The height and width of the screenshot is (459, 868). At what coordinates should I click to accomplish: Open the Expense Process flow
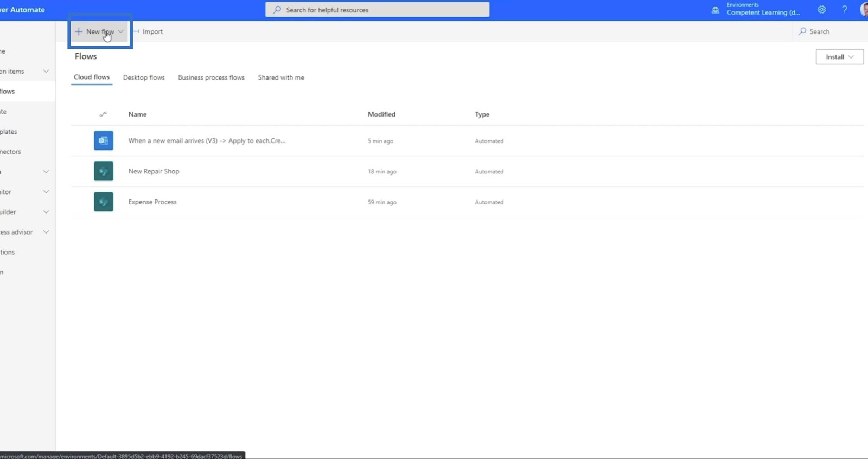coord(152,202)
